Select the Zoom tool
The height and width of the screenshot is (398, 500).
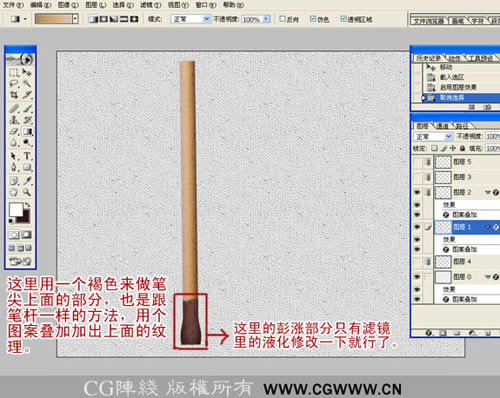coord(27,192)
